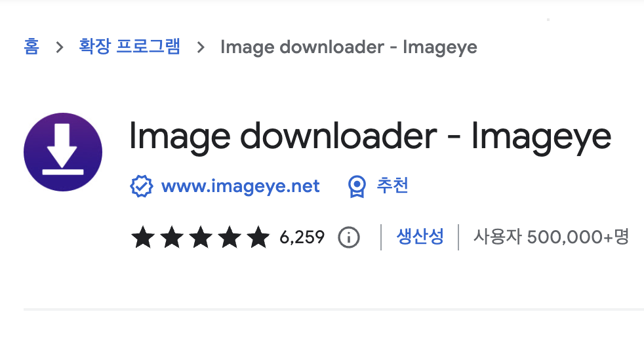Image resolution: width=644 pixels, height=354 pixels.
Task: Click the breadcrumb text Image downloader - Imageye
Action: 349,47
